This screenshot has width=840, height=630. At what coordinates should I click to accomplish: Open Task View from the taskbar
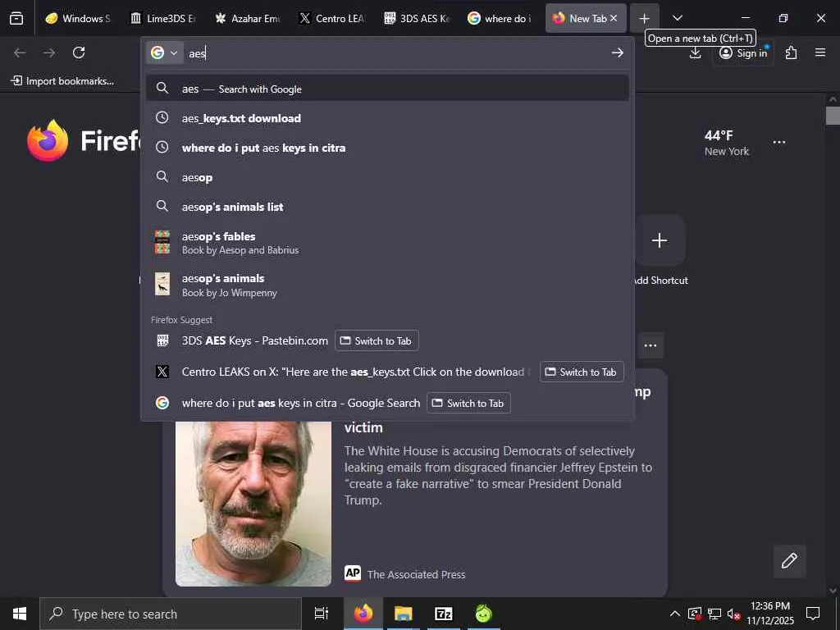[x=321, y=614]
